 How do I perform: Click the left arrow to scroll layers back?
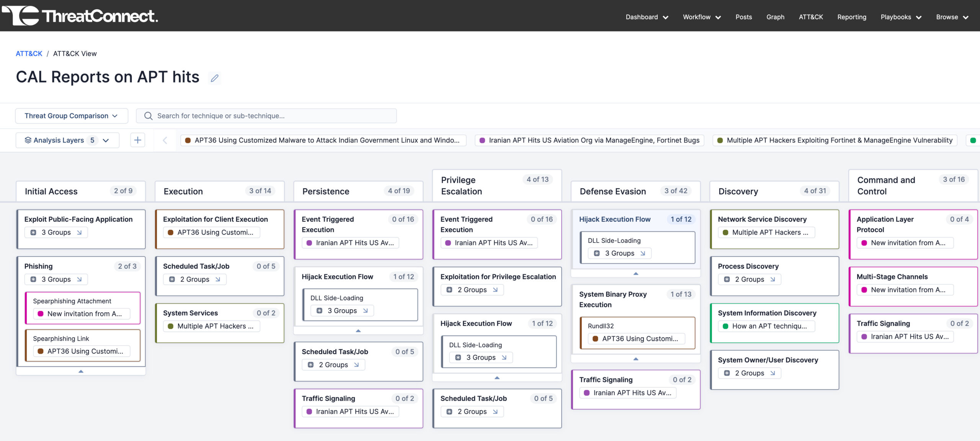[x=165, y=140]
